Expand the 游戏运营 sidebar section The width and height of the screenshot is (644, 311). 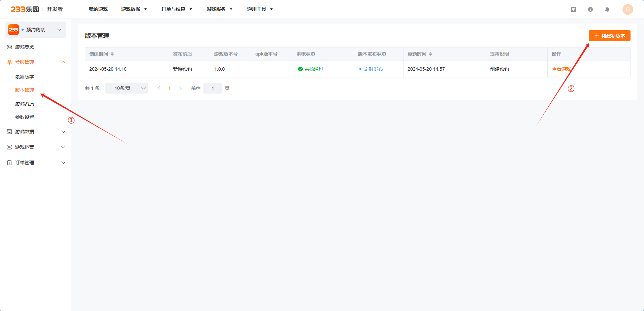click(63, 147)
